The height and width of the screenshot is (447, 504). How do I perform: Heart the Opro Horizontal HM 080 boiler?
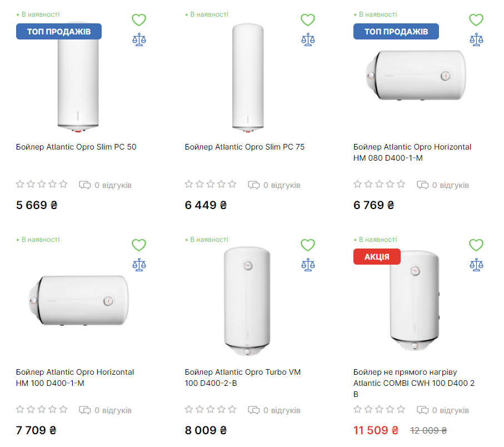tap(476, 20)
